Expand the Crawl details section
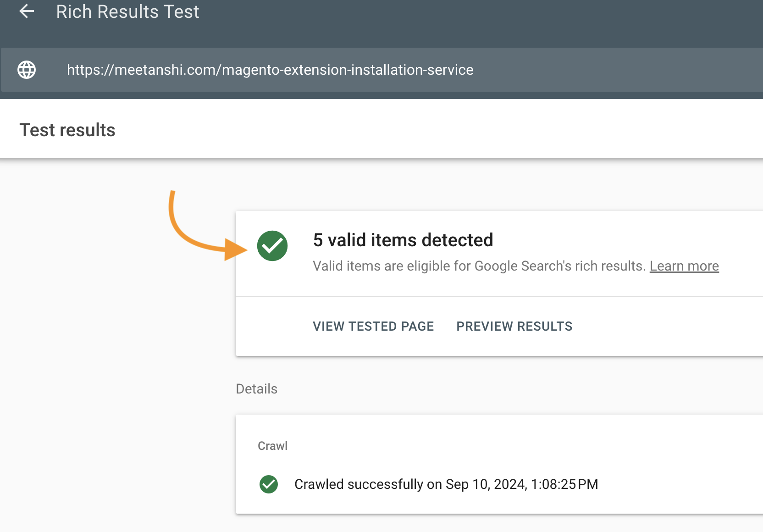This screenshot has height=532, width=763. click(272, 445)
